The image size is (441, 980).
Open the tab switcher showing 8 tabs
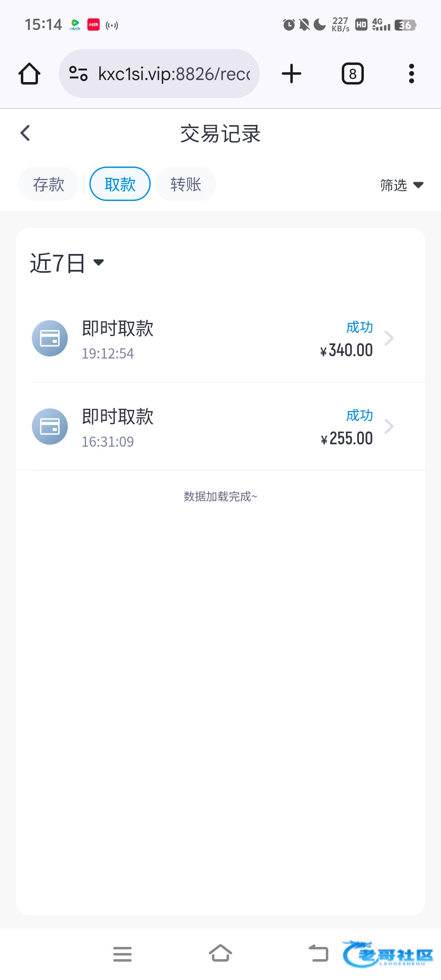(x=352, y=74)
